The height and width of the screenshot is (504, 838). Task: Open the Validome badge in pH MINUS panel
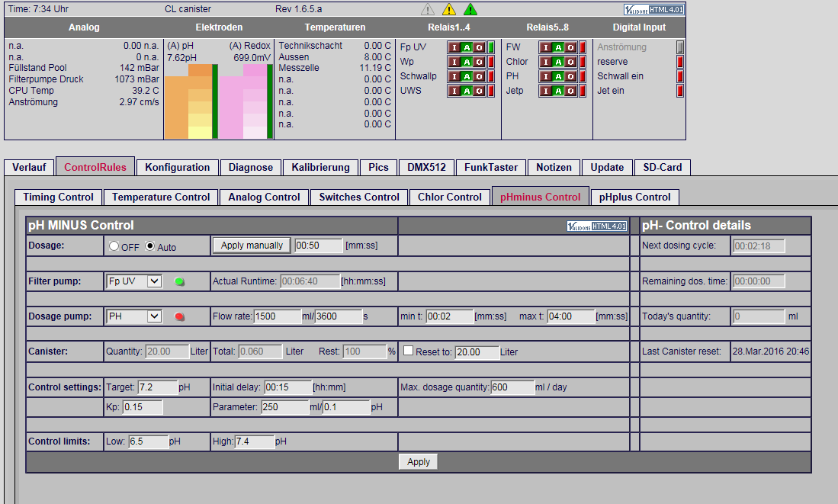pyautogui.click(x=597, y=226)
